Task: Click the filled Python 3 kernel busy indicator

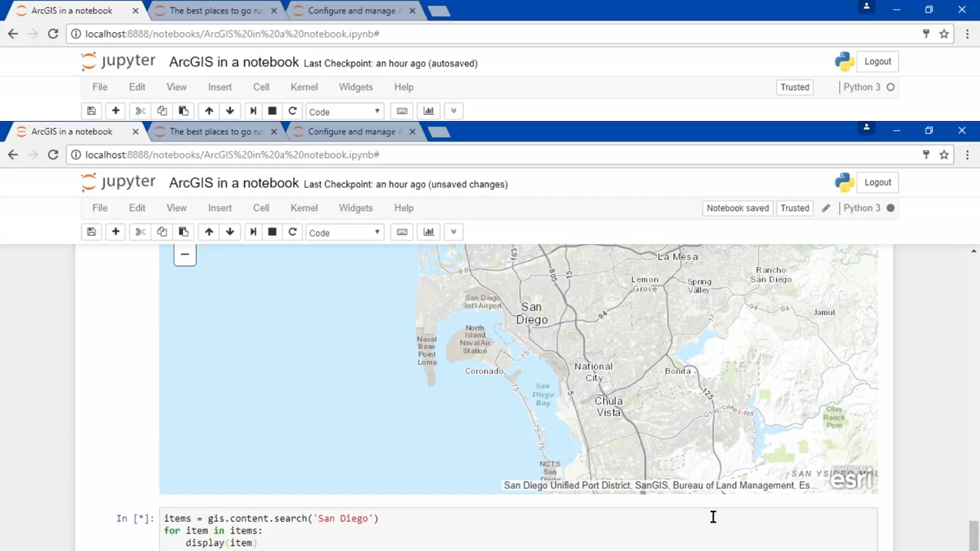Action: [890, 208]
